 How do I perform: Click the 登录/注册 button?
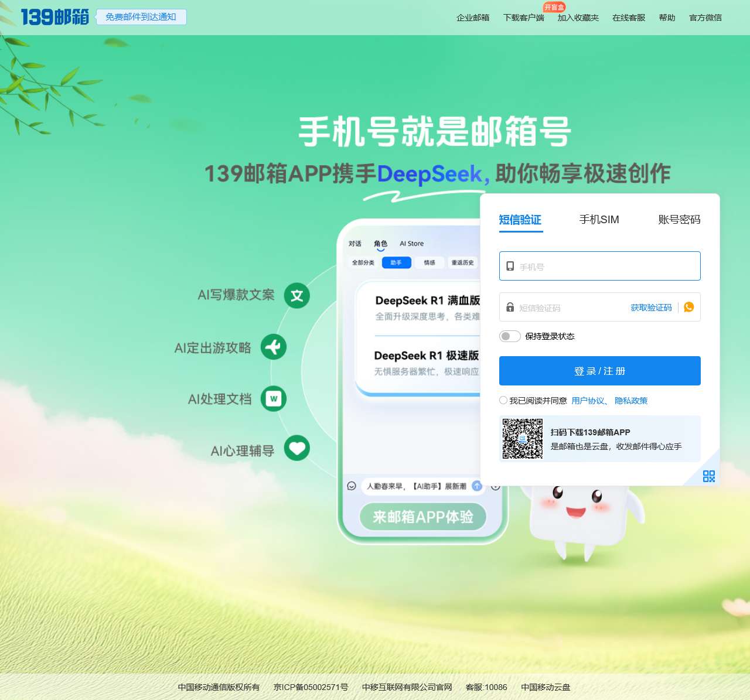click(x=600, y=371)
